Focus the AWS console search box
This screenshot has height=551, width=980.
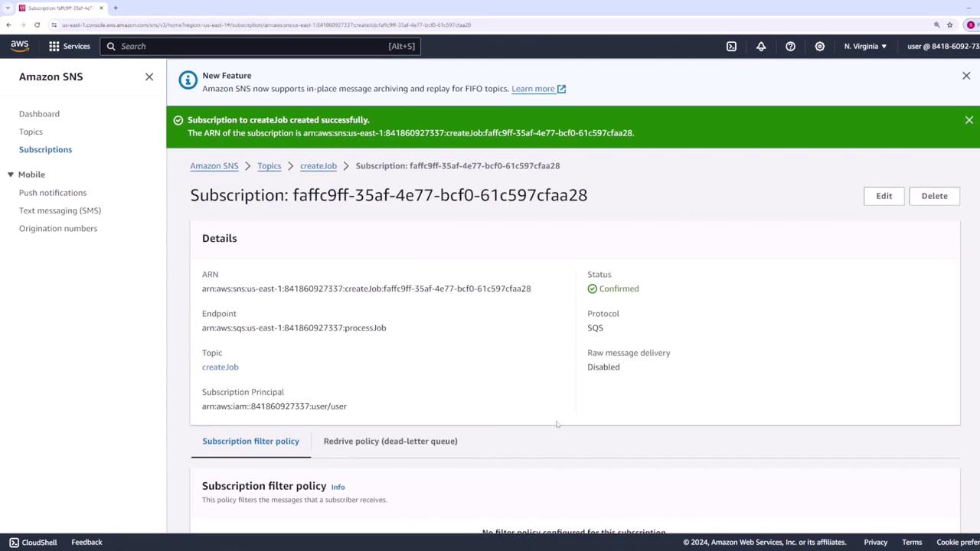(260, 46)
